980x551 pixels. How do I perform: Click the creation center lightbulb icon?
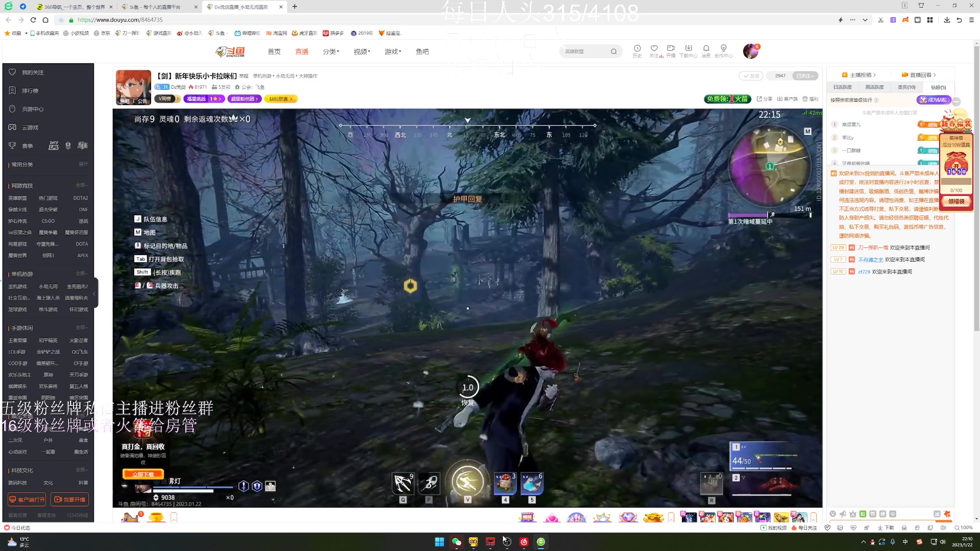coord(723,48)
